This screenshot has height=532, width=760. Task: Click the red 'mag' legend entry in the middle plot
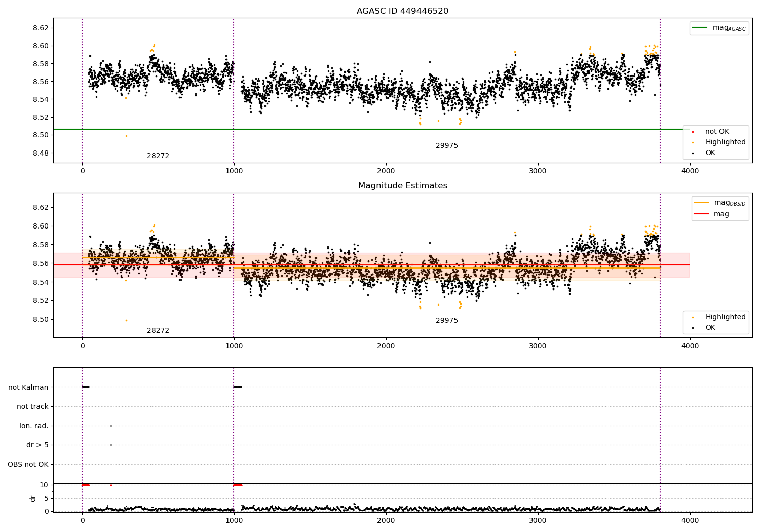[x=712, y=214]
